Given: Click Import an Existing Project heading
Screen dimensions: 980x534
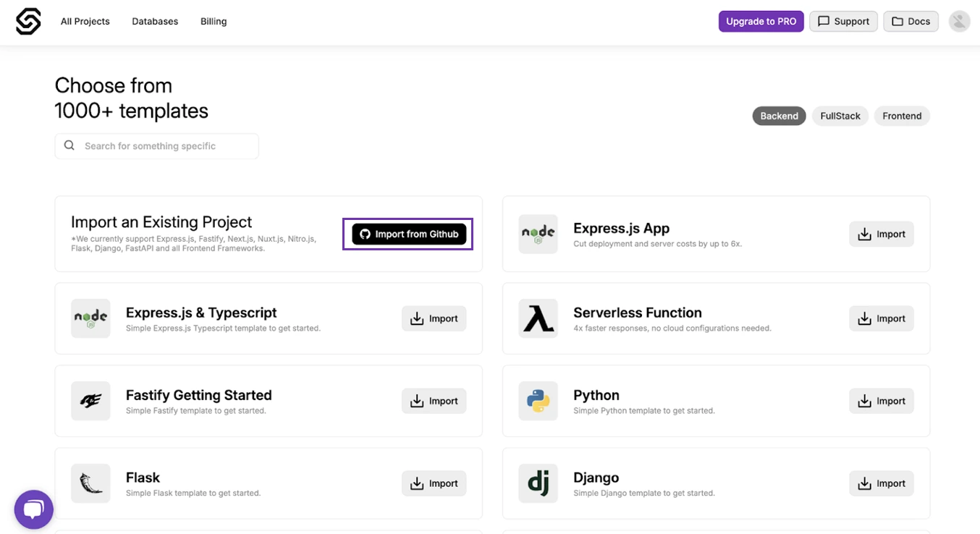Looking at the screenshot, I should pyautogui.click(x=161, y=222).
